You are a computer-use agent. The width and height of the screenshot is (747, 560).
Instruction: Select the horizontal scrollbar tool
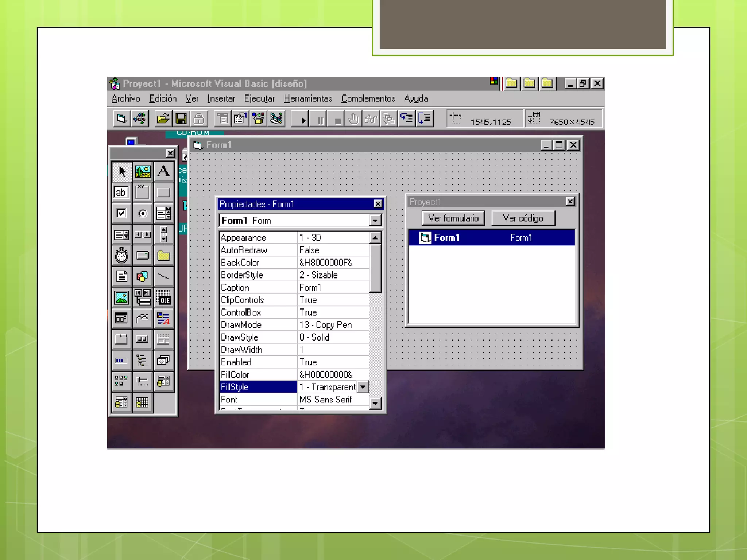point(143,234)
